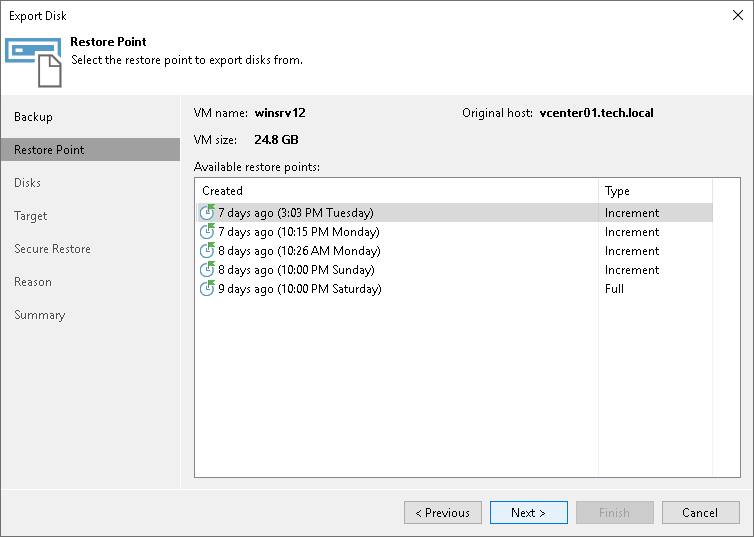754x537 pixels.
Task: Sort restore points by Type column
Action: click(654, 191)
